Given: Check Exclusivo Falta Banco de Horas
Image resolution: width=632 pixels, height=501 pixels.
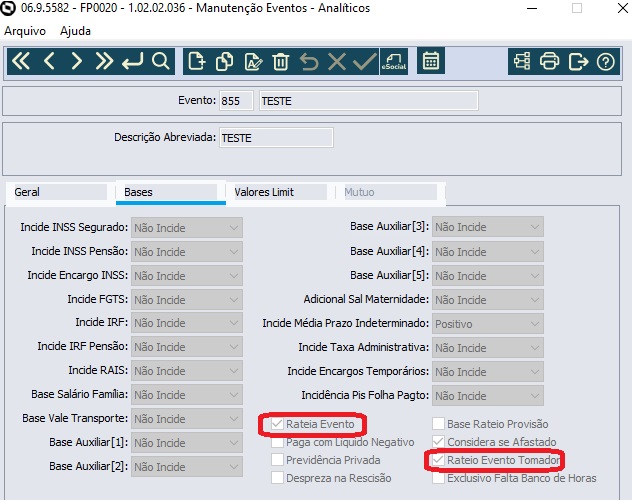Looking at the screenshot, I should pos(438,478).
